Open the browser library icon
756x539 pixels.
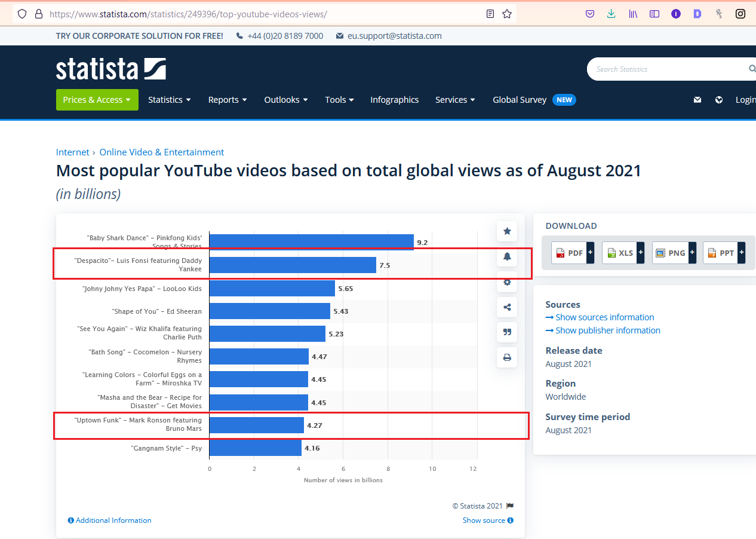[633, 14]
